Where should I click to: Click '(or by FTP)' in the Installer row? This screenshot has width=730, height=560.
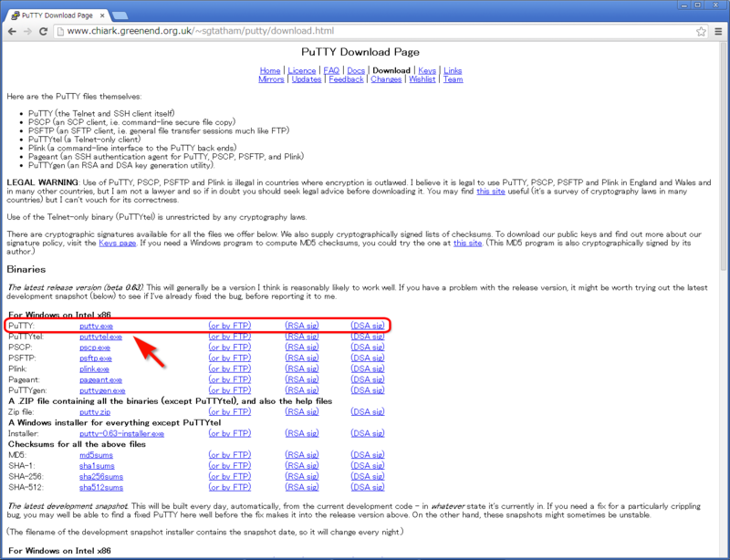point(230,433)
